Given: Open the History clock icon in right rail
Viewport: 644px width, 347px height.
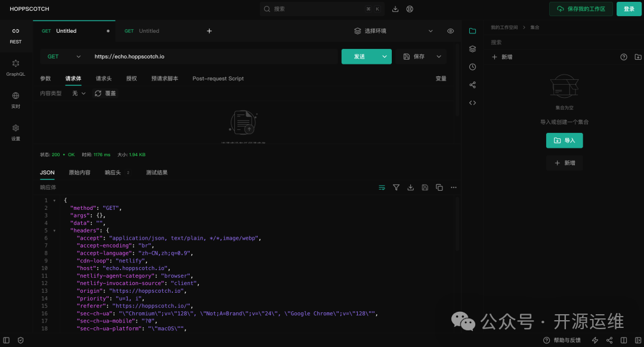Looking at the screenshot, I should coord(472,67).
